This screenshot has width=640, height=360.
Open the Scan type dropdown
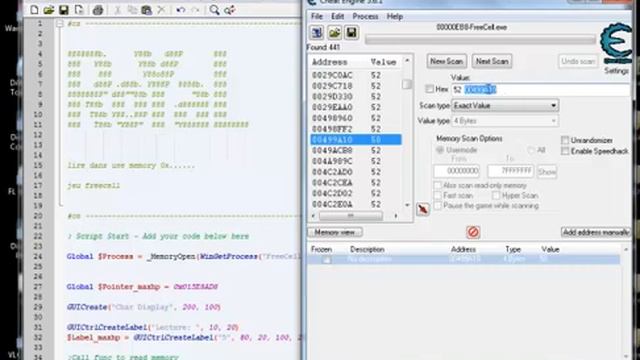[x=505, y=106]
